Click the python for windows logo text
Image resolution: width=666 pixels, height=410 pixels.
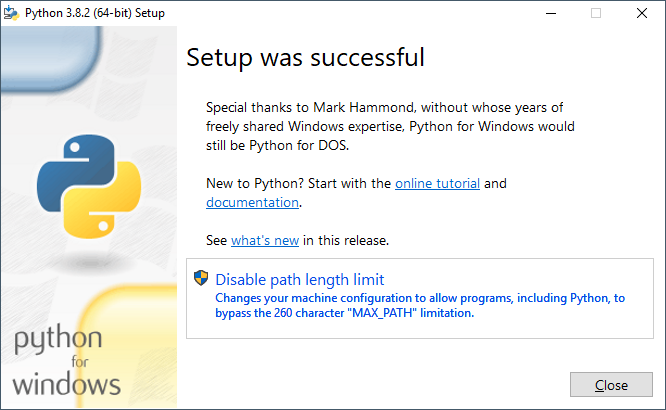pyautogui.click(x=67, y=361)
